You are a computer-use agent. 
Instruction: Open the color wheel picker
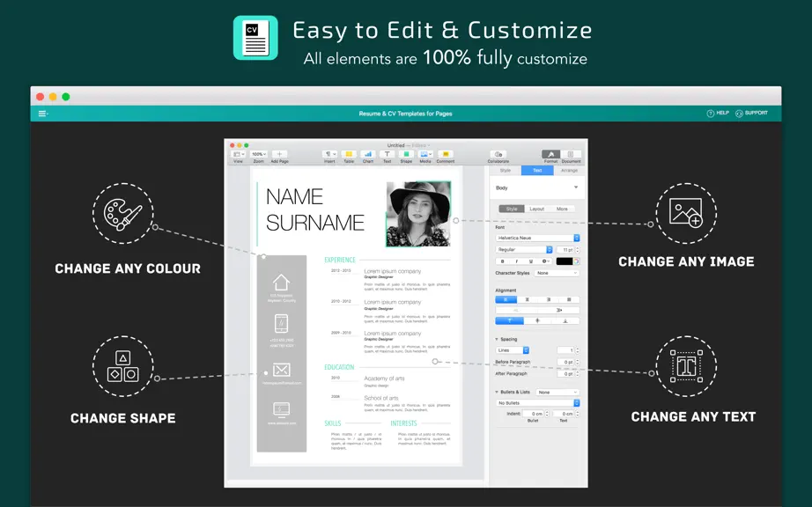[576, 261]
